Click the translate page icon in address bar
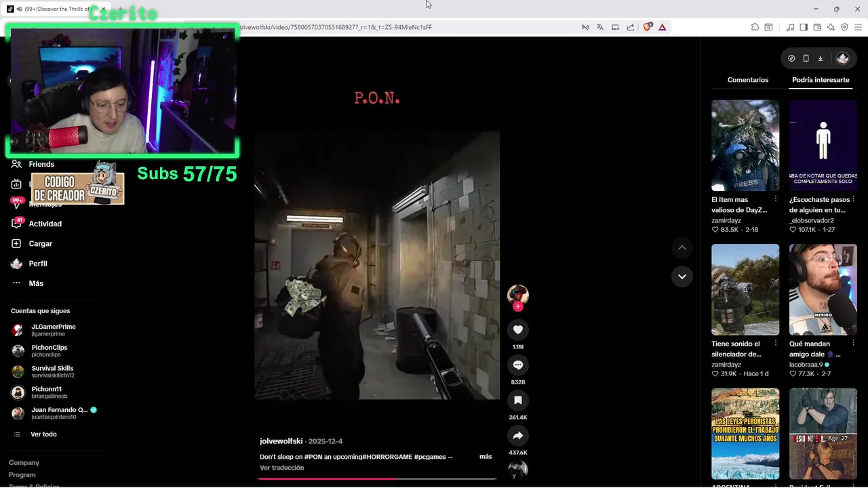Image resolution: width=868 pixels, height=488 pixels. (x=600, y=27)
